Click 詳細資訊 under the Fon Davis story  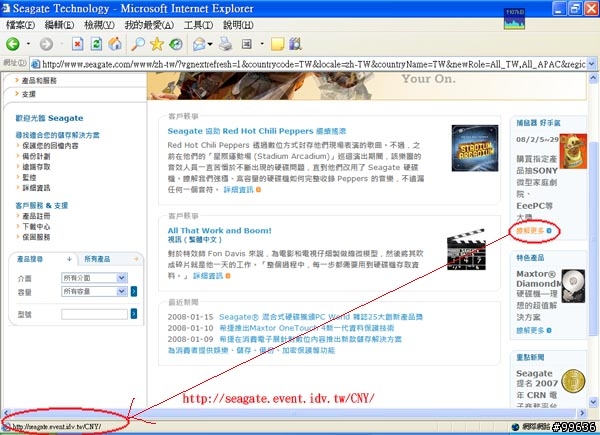click(x=208, y=276)
